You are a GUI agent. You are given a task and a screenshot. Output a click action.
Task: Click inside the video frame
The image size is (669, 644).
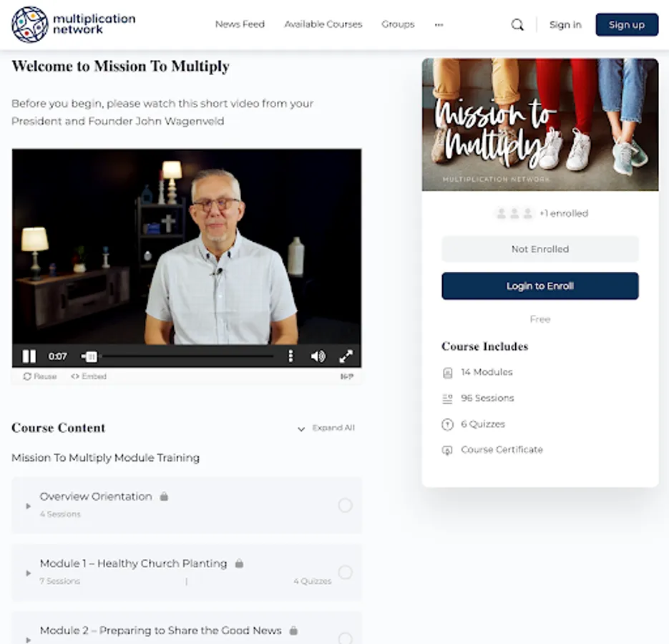tap(187, 247)
